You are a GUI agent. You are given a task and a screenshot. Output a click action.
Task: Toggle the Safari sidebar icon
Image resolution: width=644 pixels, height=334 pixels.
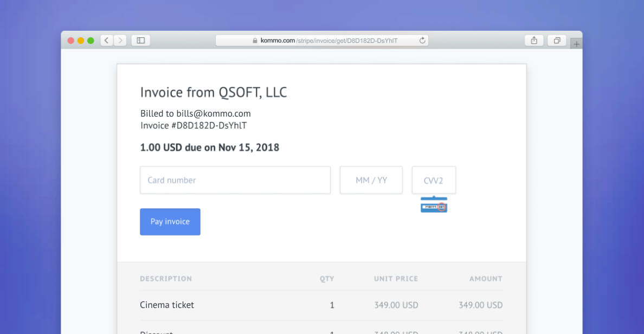(141, 40)
